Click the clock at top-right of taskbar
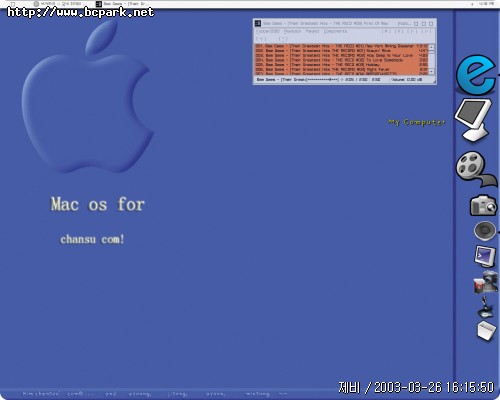The width and height of the screenshot is (500, 400). pos(486,4)
